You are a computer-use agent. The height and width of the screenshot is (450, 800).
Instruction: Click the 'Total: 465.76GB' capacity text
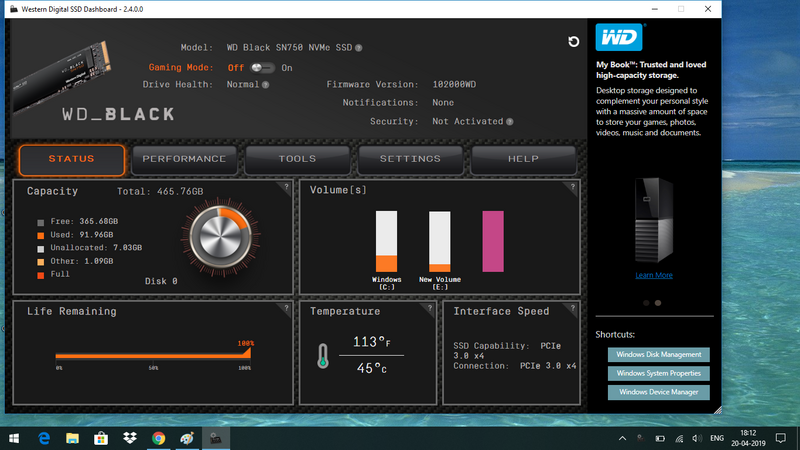(160, 192)
